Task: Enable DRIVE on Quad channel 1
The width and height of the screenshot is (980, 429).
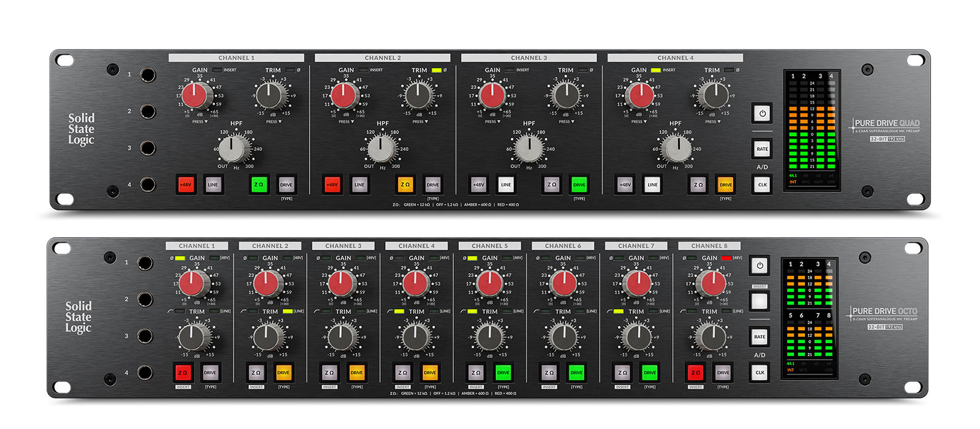Action: coord(286,184)
